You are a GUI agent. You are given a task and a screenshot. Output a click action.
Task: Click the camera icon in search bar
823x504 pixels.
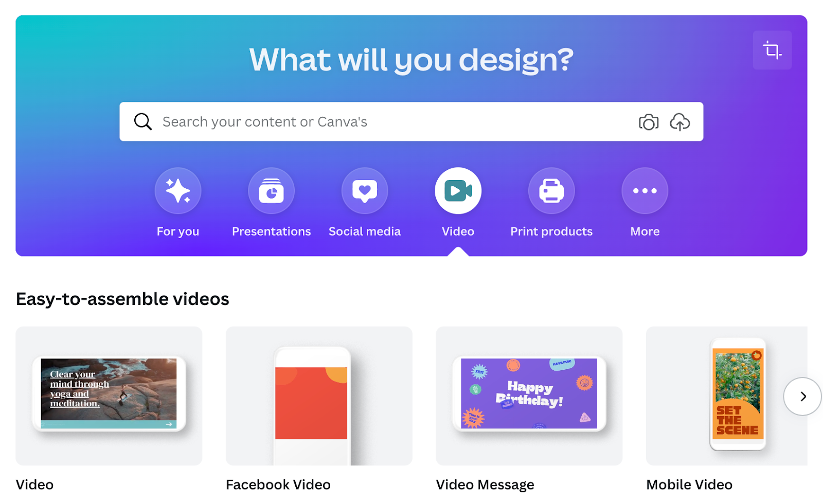click(649, 122)
